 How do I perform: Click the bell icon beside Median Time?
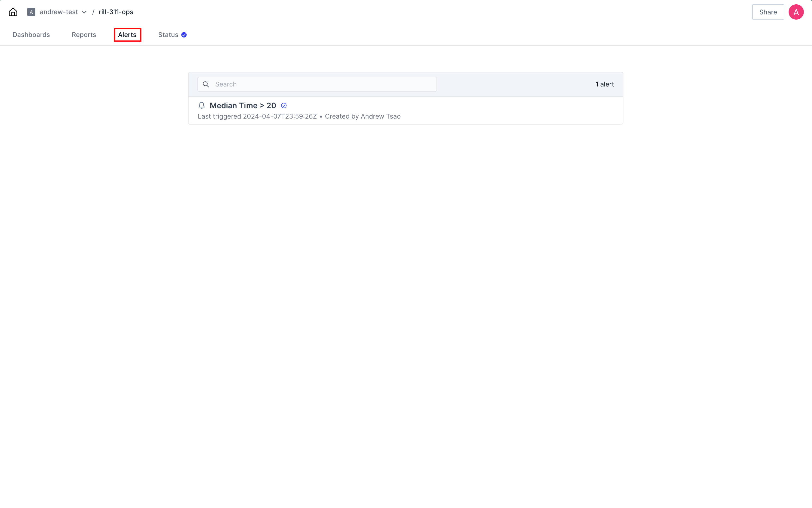202,106
